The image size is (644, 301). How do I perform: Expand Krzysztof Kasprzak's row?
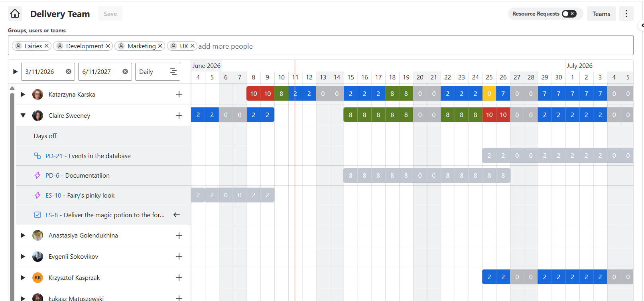coord(23,277)
